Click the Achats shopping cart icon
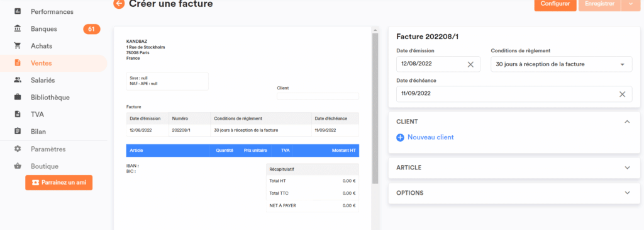Viewport: 644px width, 230px height. click(x=18, y=45)
